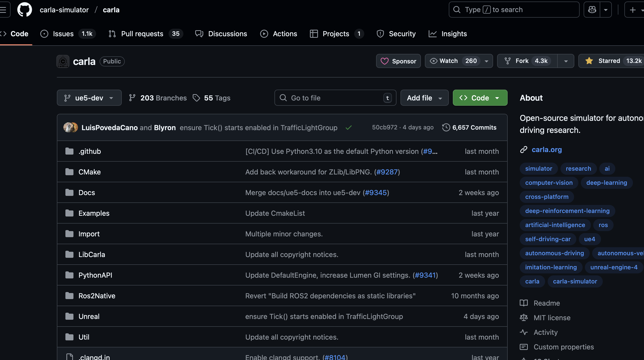Open the green Code dropdown

click(x=480, y=98)
